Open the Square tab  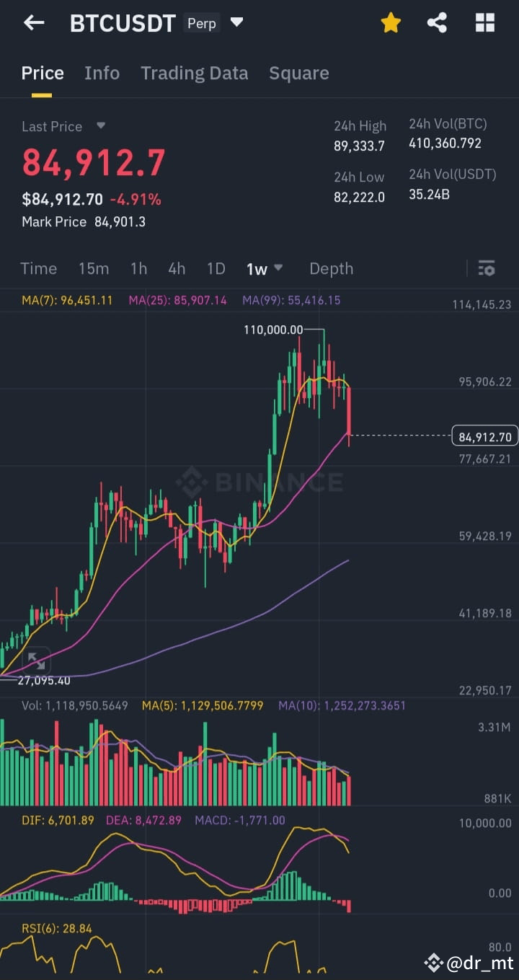coord(298,73)
